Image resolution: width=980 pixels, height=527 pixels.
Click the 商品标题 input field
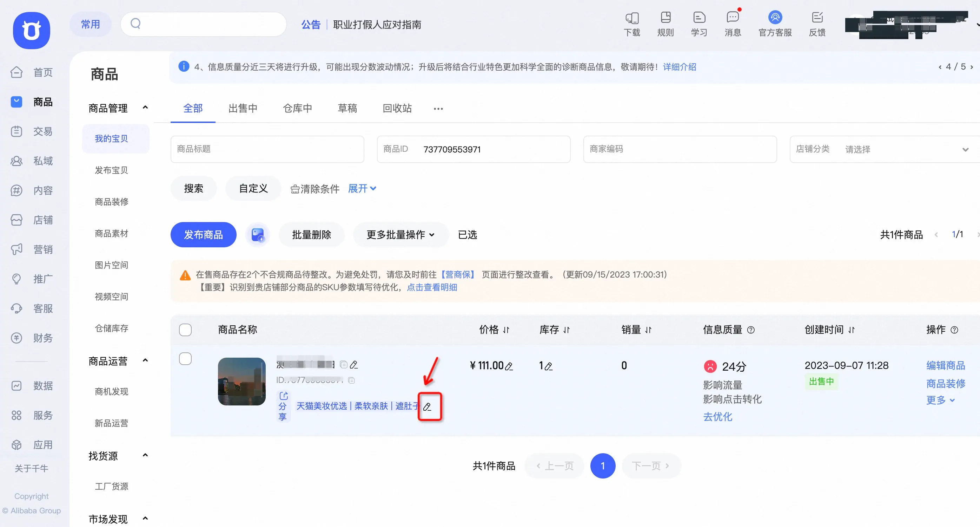[x=267, y=149]
